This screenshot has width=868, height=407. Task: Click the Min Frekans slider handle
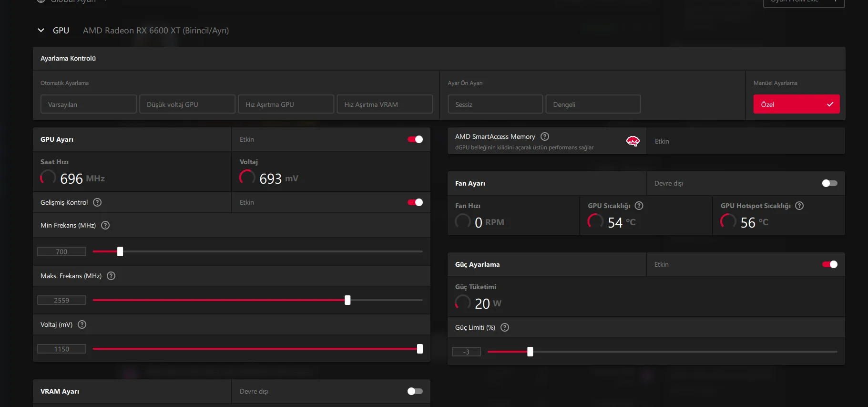[x=120, y=251]
